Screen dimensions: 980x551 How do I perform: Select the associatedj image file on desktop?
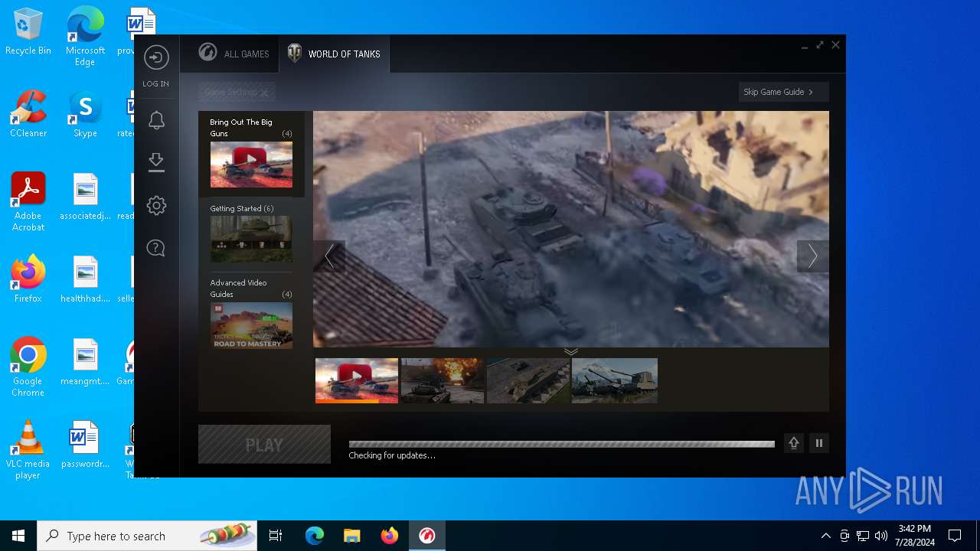[x=85, y=197]
